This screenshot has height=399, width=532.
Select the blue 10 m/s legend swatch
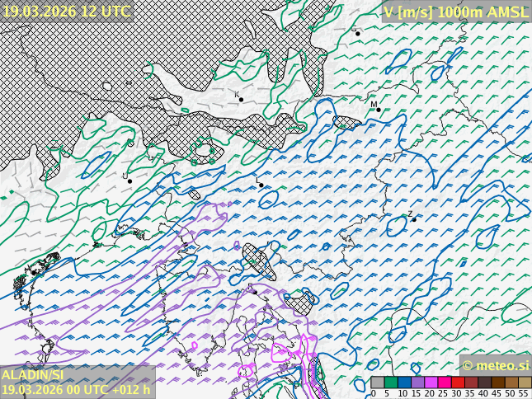pyautogui.click(x=404, y=383)
